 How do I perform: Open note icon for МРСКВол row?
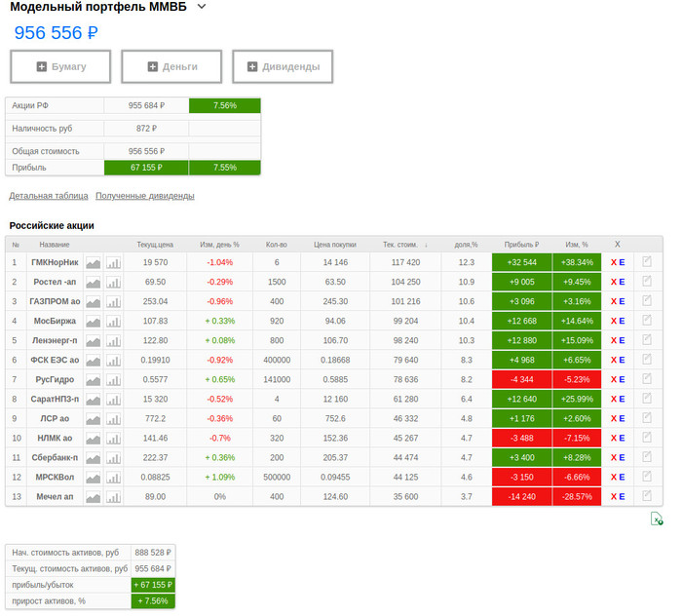point(646,476)
